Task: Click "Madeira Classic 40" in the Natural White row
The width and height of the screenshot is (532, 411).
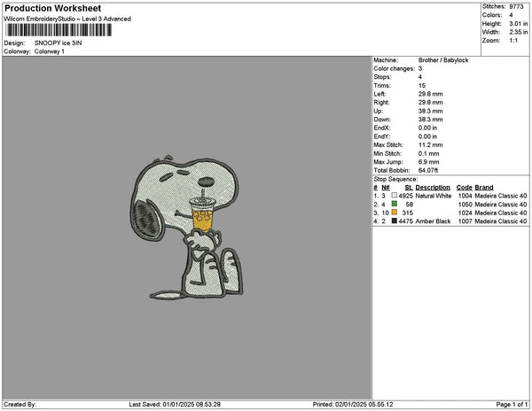Action: (501, 196)
